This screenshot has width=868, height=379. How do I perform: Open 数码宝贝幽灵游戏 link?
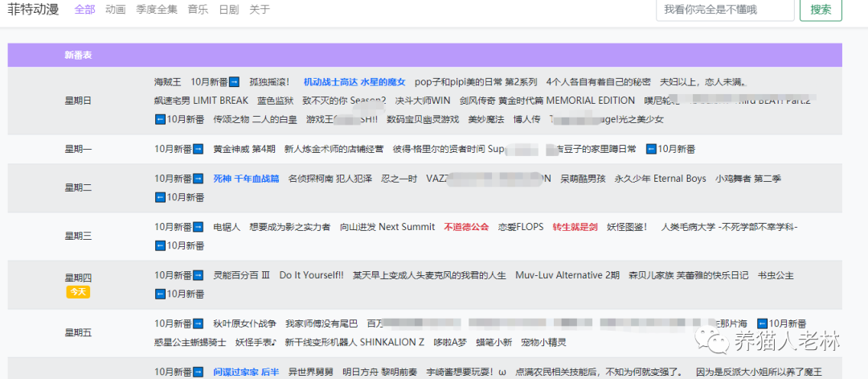(x=423, y=119)
